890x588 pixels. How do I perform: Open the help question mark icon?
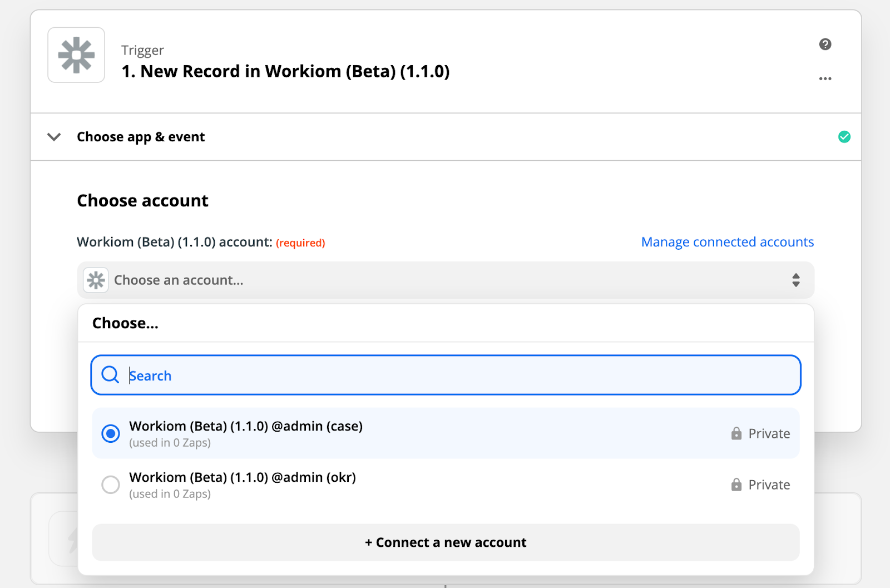825,44
